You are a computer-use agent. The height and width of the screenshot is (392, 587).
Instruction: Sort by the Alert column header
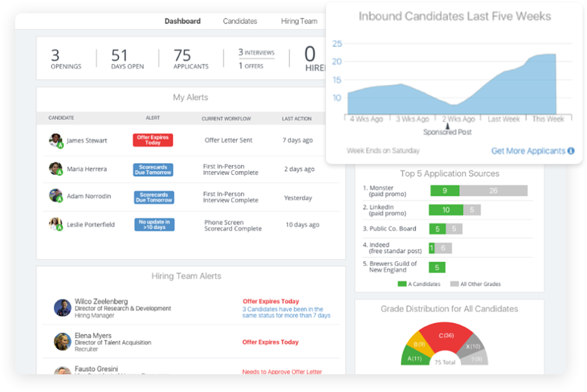[153, 118]
